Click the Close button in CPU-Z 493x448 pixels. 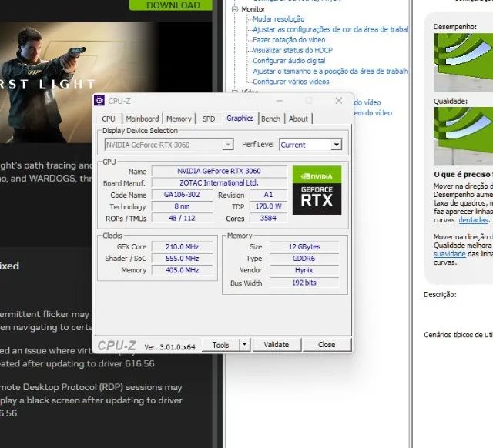(327, 345)
